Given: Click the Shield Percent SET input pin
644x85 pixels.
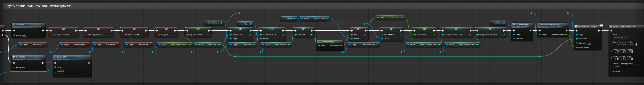Looking at the screenshot, I should click(x=414, y=35).
